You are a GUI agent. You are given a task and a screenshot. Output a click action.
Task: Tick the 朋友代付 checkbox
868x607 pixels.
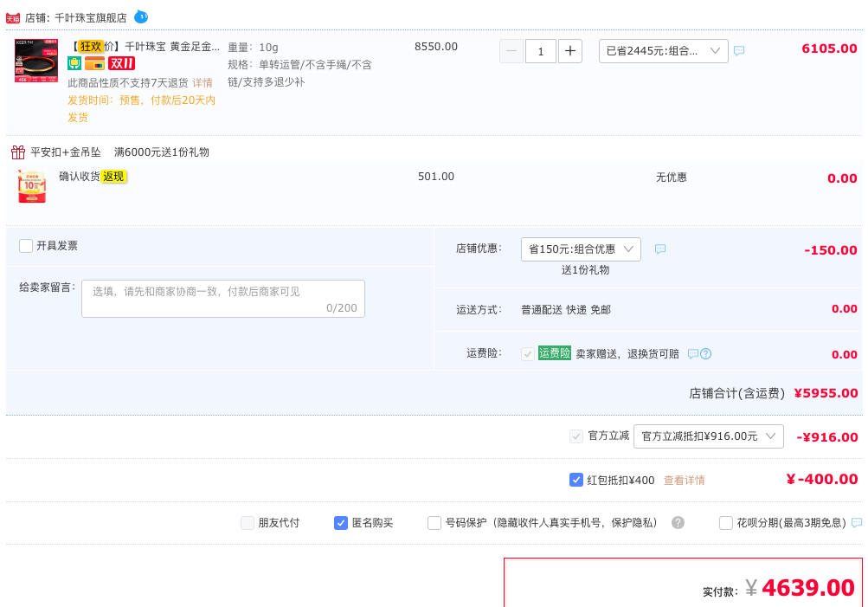coord(248,523)
